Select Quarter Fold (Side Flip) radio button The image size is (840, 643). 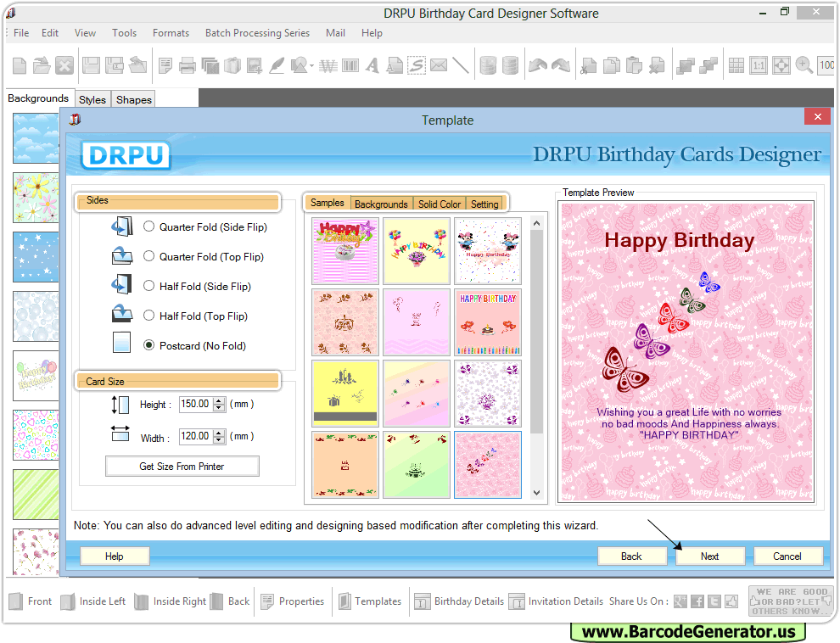pyautogui.click(x=149, y=226)
